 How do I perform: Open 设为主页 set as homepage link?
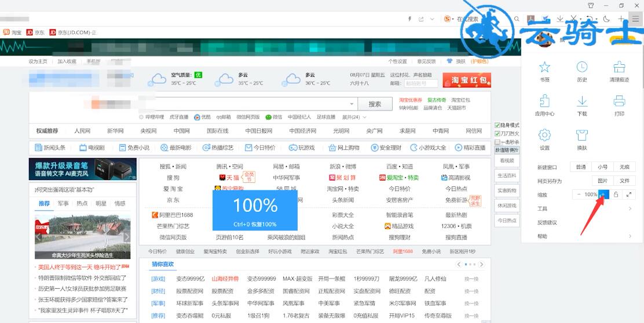pos(38,61)
